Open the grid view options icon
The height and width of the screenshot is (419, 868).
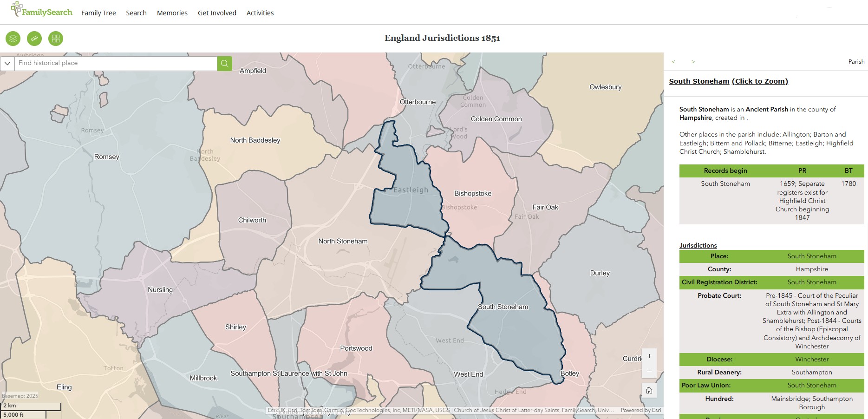click(55, 39)
